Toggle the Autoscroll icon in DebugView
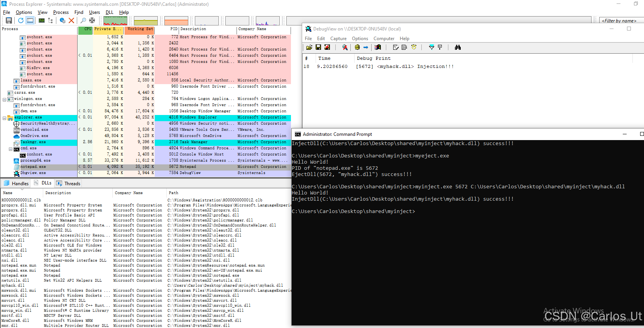 [404, 47]
